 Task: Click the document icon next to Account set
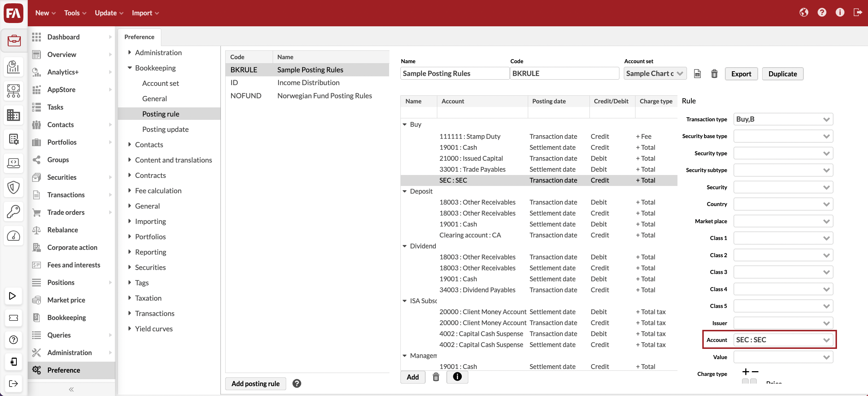(697, 74)
